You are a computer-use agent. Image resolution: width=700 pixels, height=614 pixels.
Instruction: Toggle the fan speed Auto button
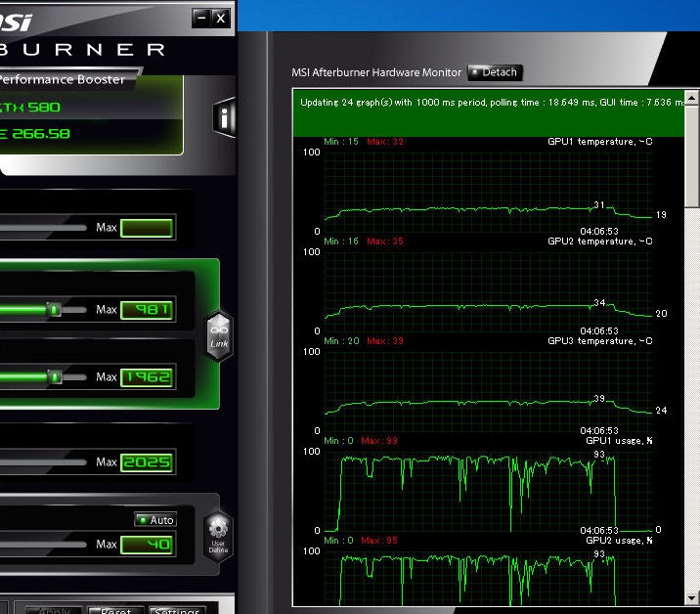[x=155, y=520]
